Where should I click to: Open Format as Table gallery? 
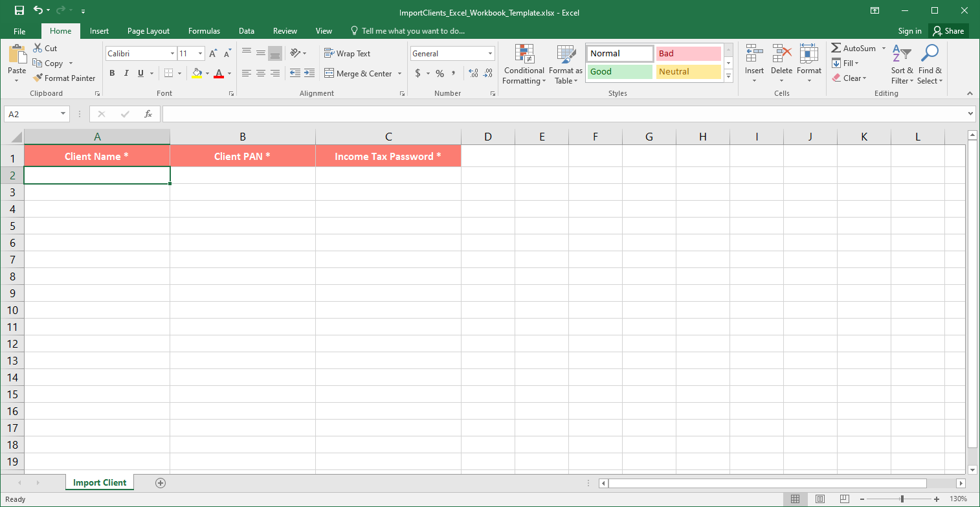point(566,65)
